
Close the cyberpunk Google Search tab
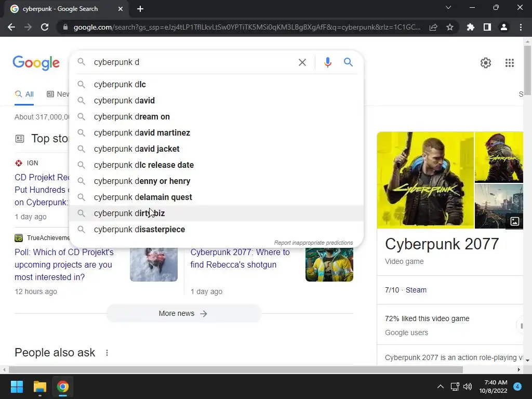[x=121, y=9]
